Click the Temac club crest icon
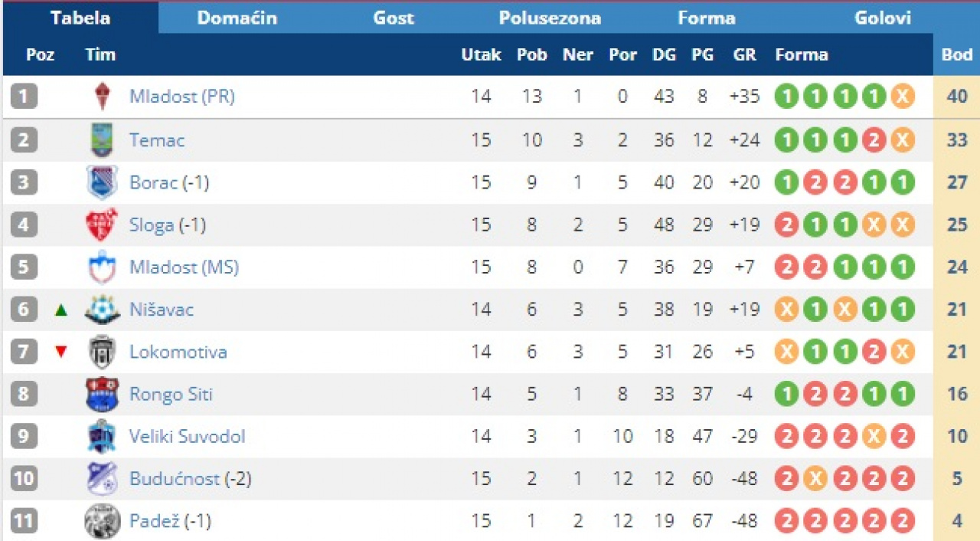The image size is (980, 541). click(x=102, y=139)
